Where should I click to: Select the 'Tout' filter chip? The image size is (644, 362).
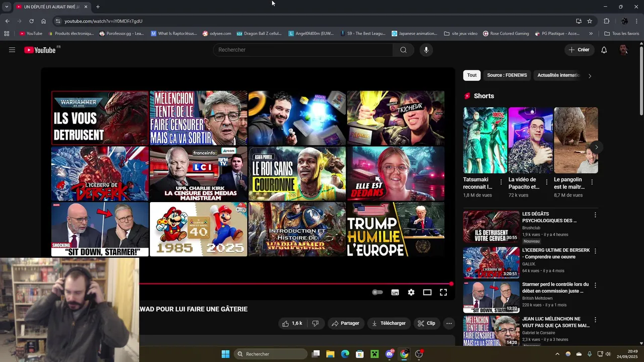click(x=471, y=75)
